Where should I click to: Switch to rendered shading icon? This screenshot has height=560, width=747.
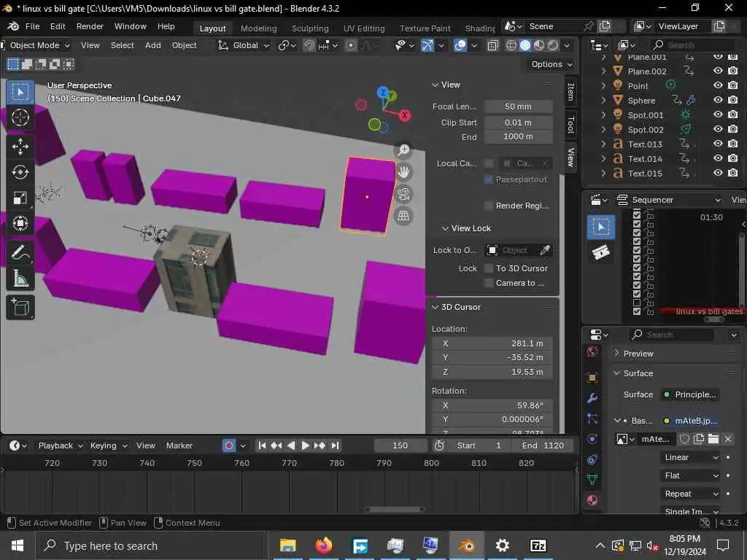click(553, 45)
